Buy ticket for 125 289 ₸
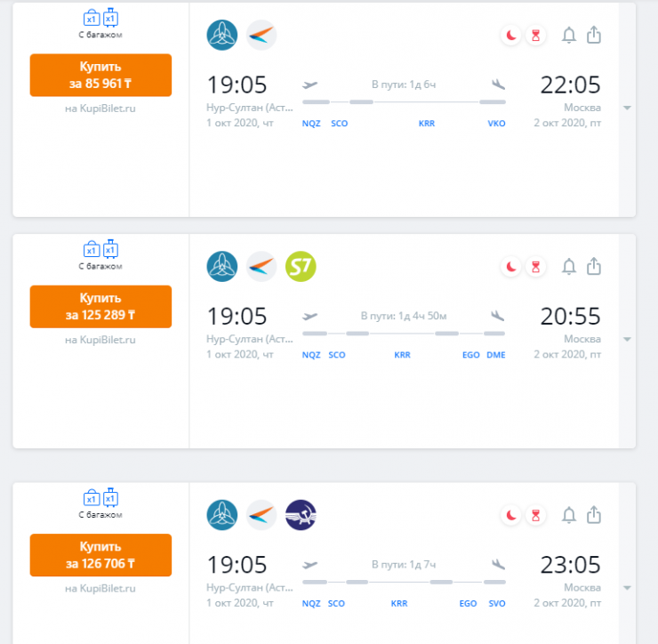 click(x=100, y=306)
